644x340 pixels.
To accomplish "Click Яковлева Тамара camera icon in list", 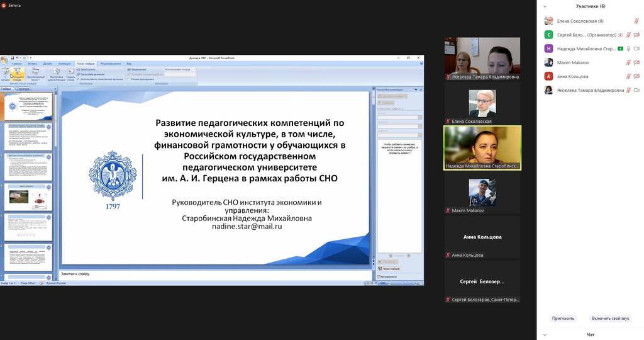I will pyautogui.click(x=636, y=90).
